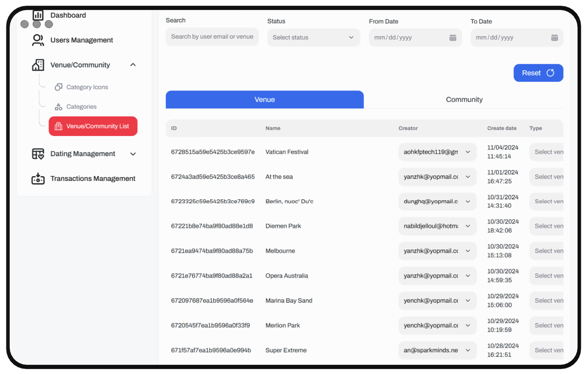Click the Venue/Community building icon
The height and width of the screenshot is (374, 588).
(38, 65)
